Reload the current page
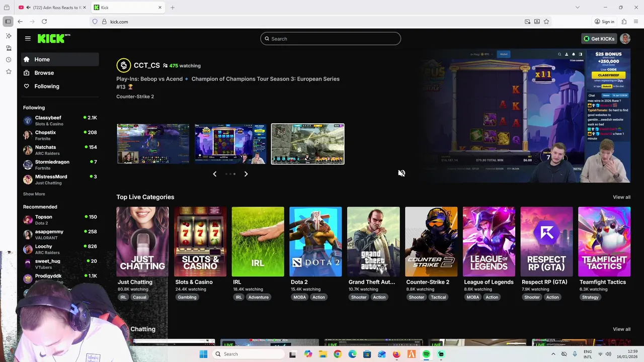The width and height of the screenshot is (644, 362). (44, 22)
